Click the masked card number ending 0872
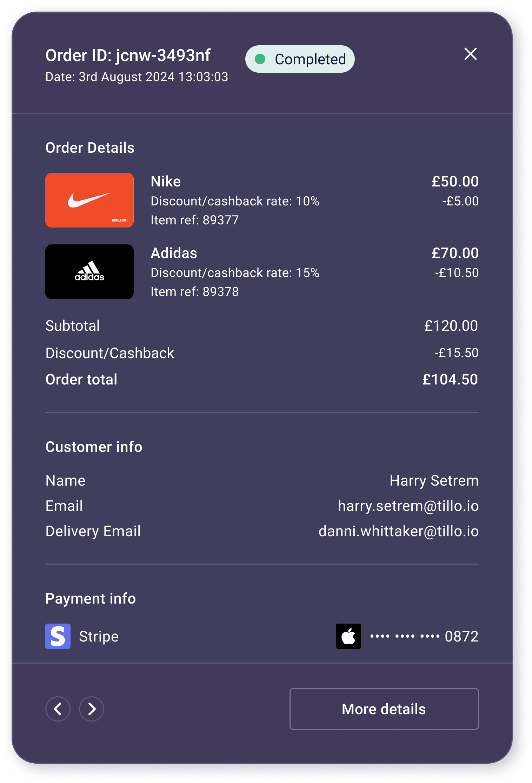Image resolution: width=532 pixels, height=783 pixels. (425, 636)
